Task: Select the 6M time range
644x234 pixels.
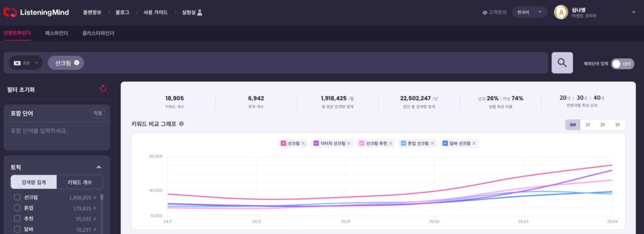Action: tap(572, 125)
